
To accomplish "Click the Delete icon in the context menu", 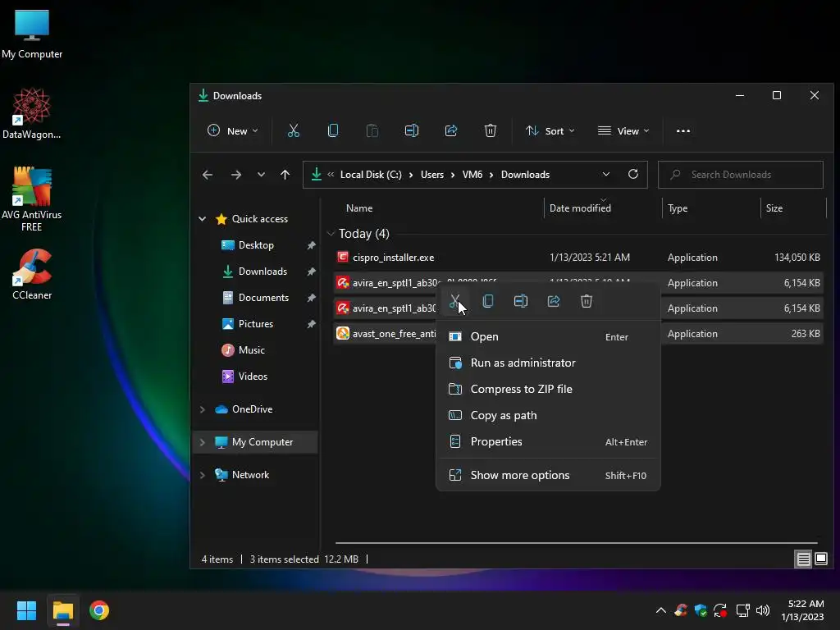I will (587, 301).
